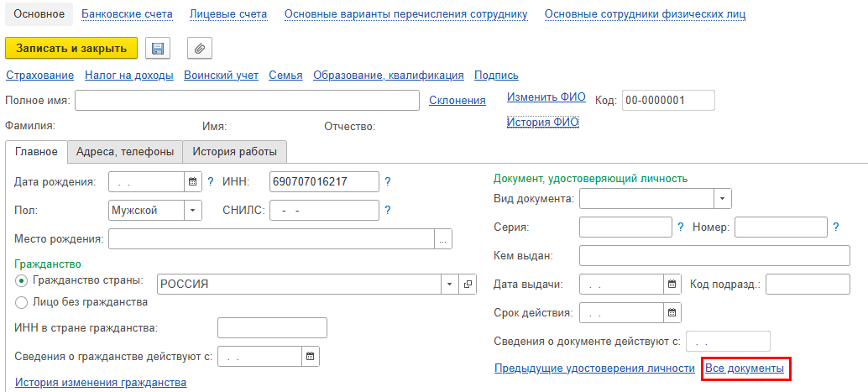Click ellipsis button for Место рождения
Screen dimensions: 868x392
coord(443,239)
